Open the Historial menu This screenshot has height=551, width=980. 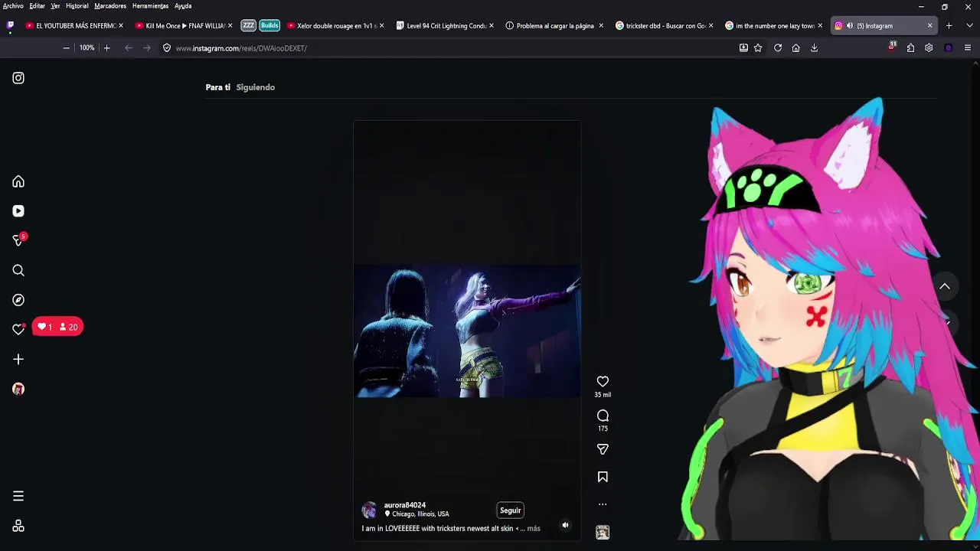[77, 6]
